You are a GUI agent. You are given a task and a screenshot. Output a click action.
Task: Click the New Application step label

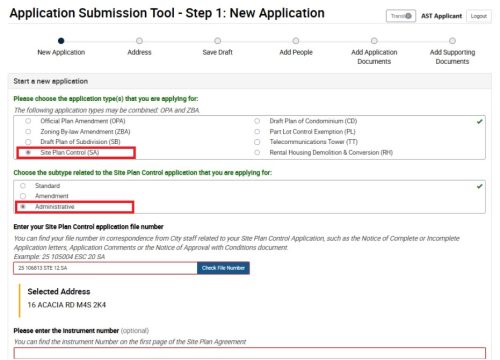coord(61,52)
